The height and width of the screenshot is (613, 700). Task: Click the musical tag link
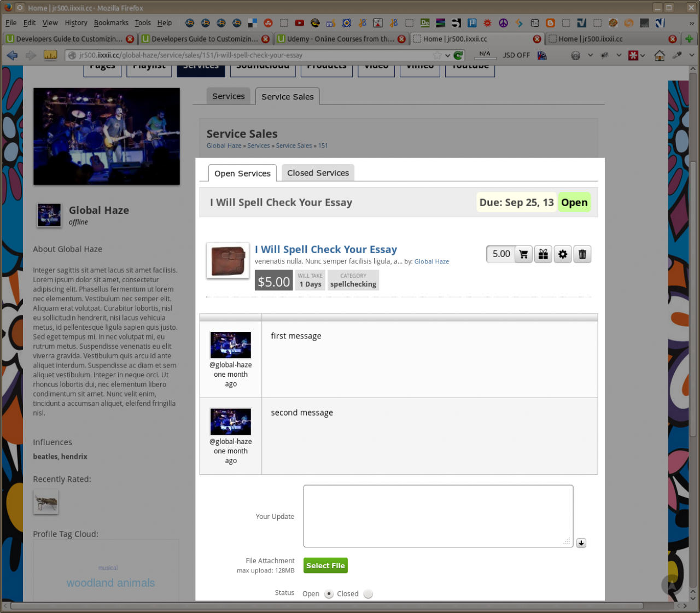pyautogui.click(x=108, y=568)
